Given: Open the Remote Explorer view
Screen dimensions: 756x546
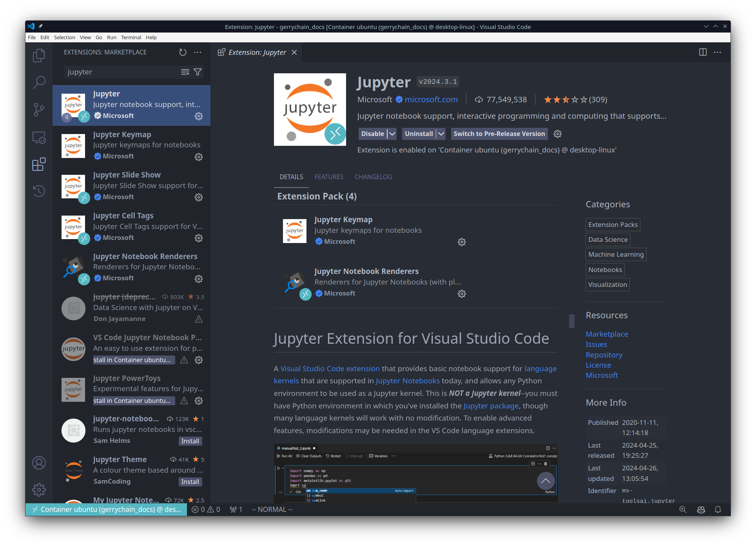Looking at the screenshot, I should pos(39,138).
